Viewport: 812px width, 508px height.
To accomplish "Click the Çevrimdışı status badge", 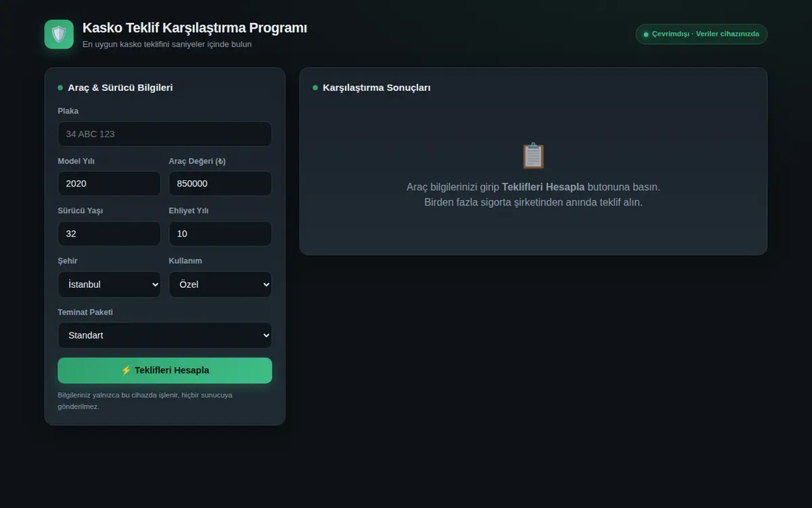I will coord(701,34).
